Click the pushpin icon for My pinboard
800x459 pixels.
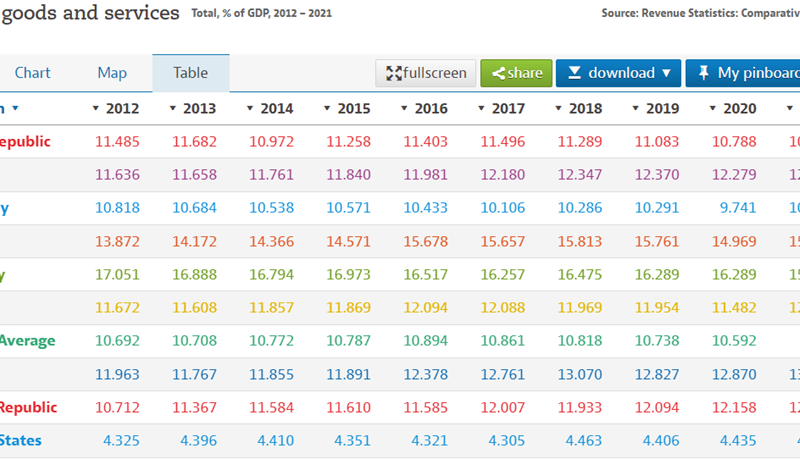[703, 73]
